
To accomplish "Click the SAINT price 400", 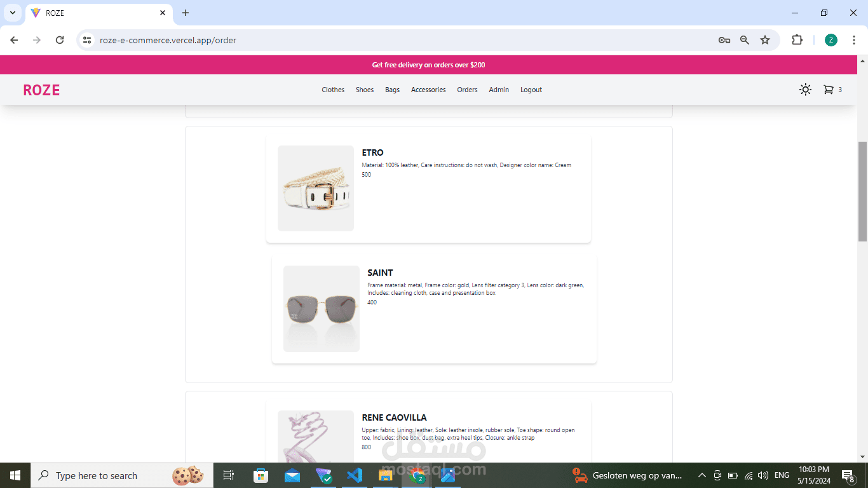I will pos(372,302).
